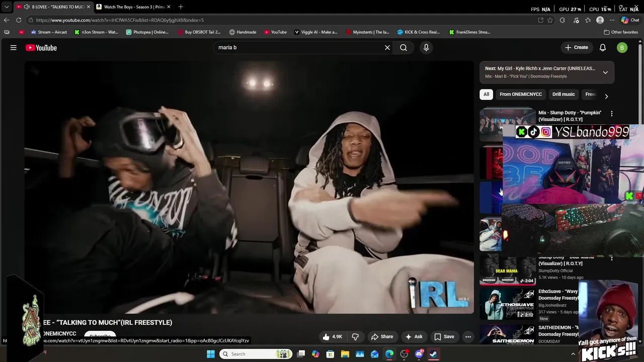Go back with browser back arrow
Viewport: 644px width, 362px height.
coord(6,20)
